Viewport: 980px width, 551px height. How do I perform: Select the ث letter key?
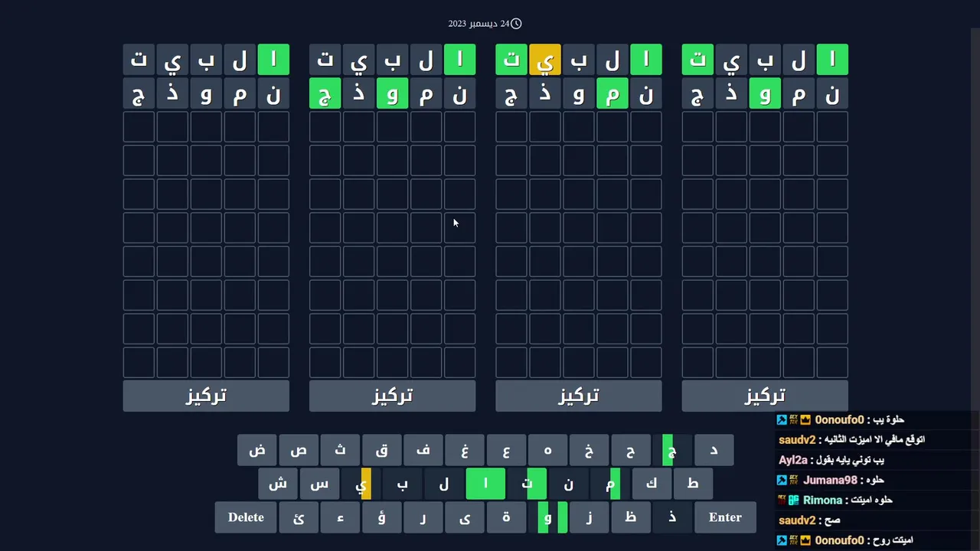[340, 450]
